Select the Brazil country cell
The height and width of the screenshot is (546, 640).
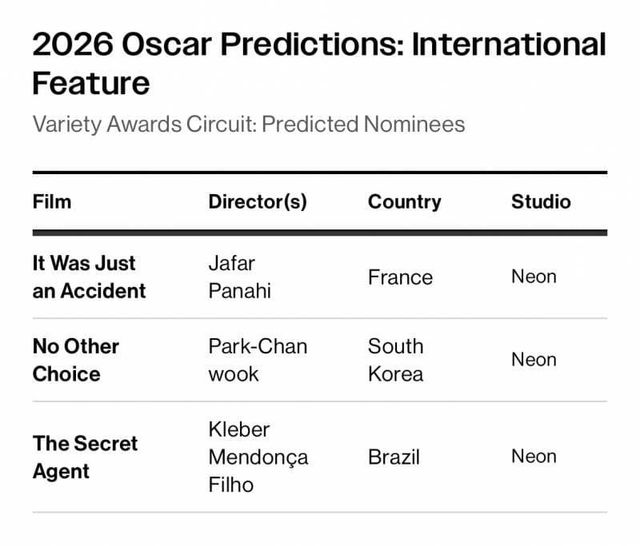tap(394, 457)
